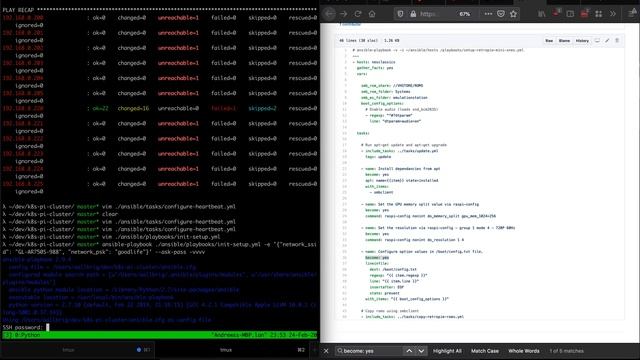Select the changed=16 value in terminal recap

(x=133, y=109)
